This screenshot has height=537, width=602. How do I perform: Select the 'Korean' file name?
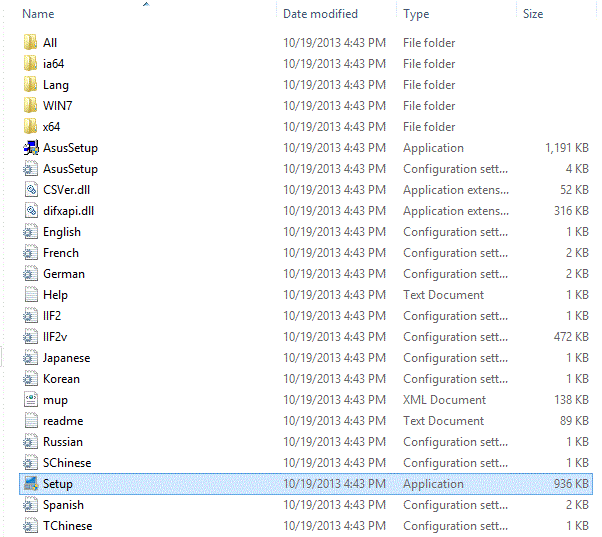(61, 379)
